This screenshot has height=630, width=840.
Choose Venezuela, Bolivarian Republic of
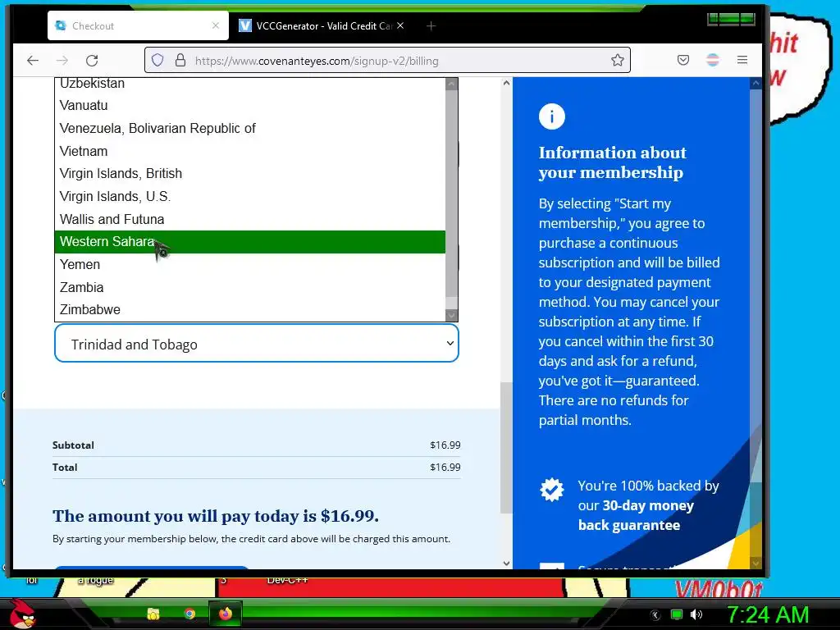click(x=249, y=129)
